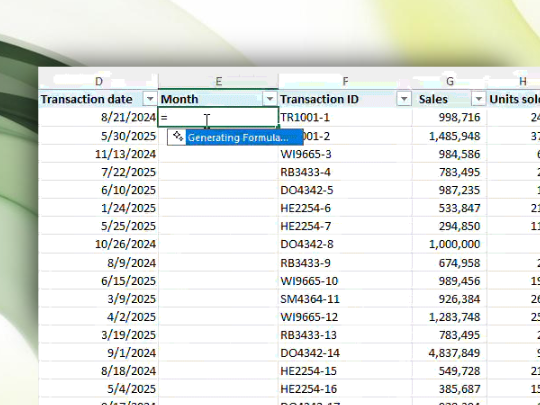Select sales value 984,586
This screenshot has height=405, width=540.
(x=449, y=154)
